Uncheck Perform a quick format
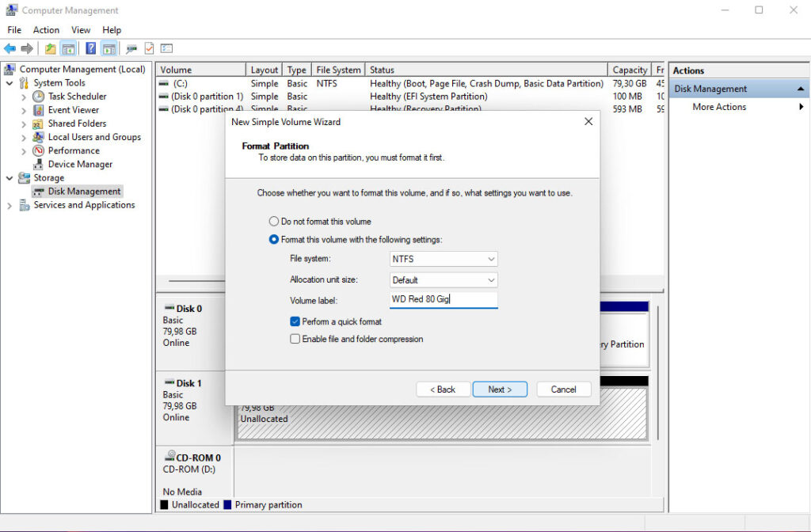The image size is (811, 532). 295,321
